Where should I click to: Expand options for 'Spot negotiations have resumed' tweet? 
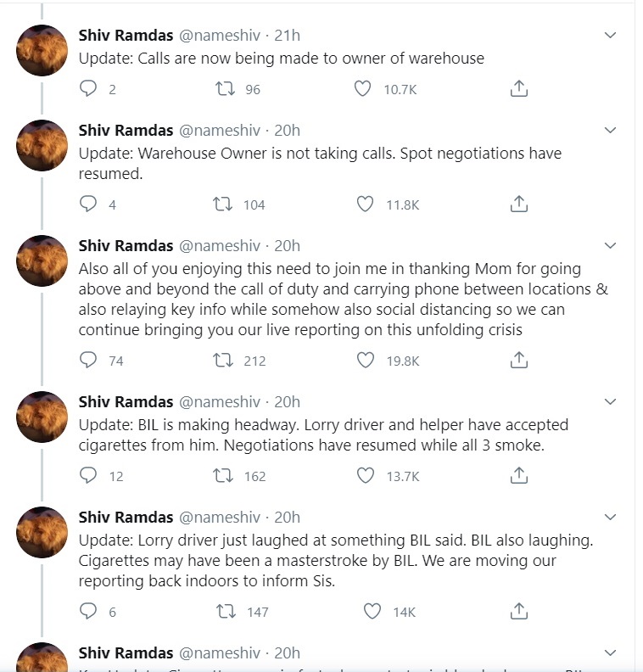coord(610,131)
